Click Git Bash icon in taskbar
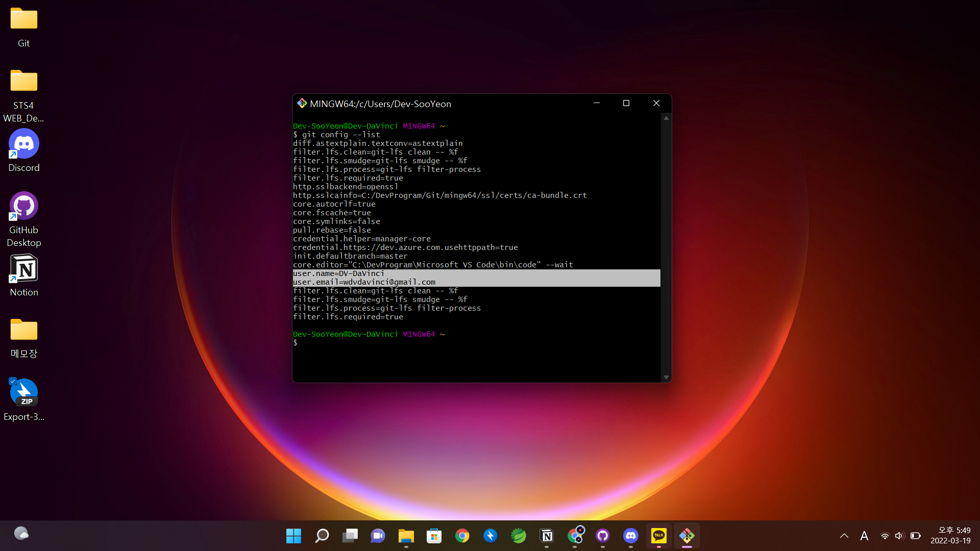This screenshot has height=551, width=980. coord(687,536)
